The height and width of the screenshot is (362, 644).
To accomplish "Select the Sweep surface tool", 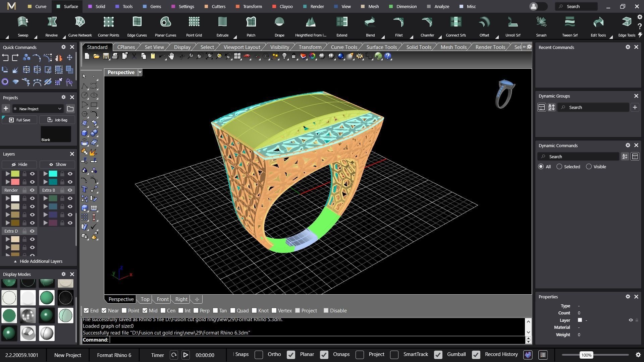I will point(23,22).
